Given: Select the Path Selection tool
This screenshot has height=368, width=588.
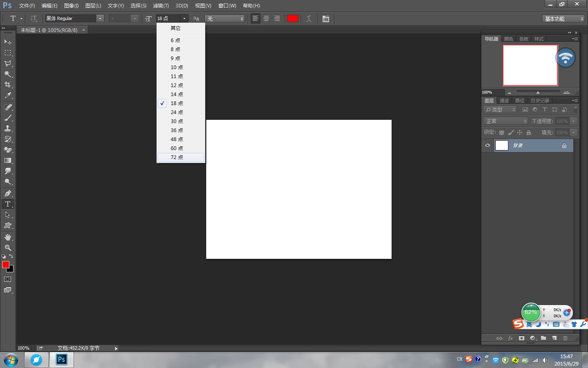Looking at the screenshot, I should [8, 215].
